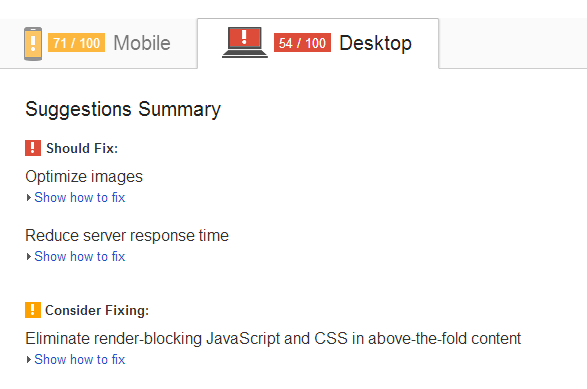The width and height of the screenshot is (587, 389).
Task: Click the 54 / 100 desktop score badge
Action: point(302,43)
